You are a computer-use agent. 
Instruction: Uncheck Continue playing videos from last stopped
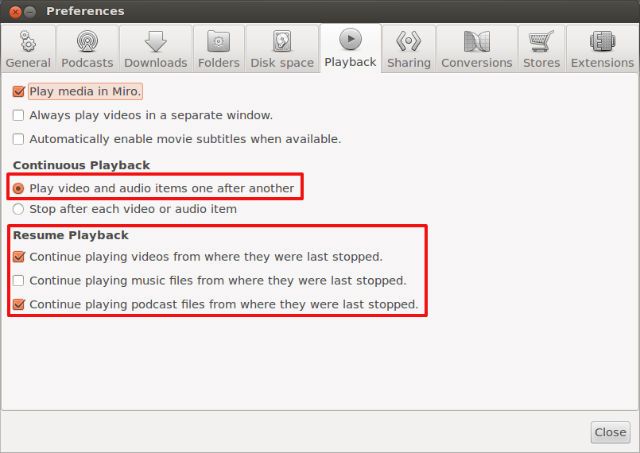pyautogui.click(x=19, y=257)
